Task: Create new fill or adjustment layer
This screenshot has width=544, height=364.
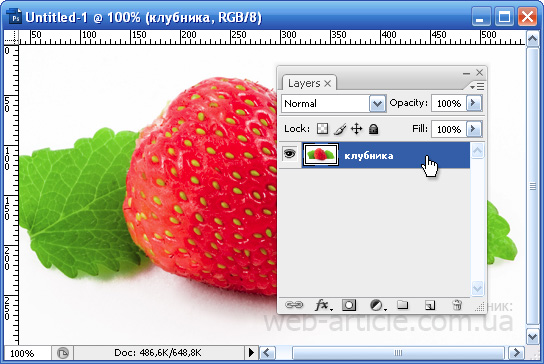Action: (x=377, y=305)
